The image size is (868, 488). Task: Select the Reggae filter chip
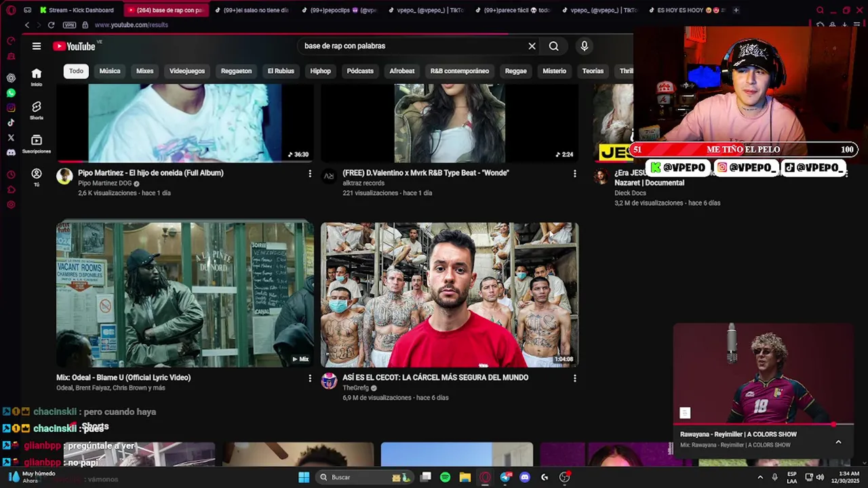(x=516, y=71)
